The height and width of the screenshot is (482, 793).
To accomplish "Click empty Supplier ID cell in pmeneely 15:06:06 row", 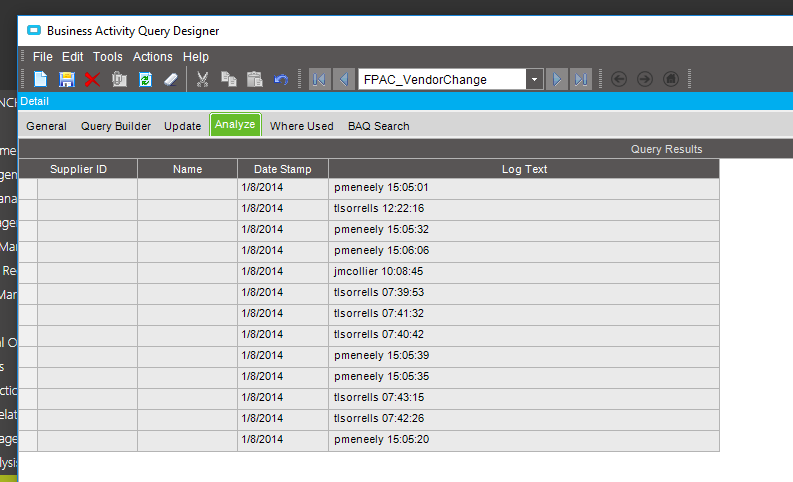I will (x=87, y=250).
